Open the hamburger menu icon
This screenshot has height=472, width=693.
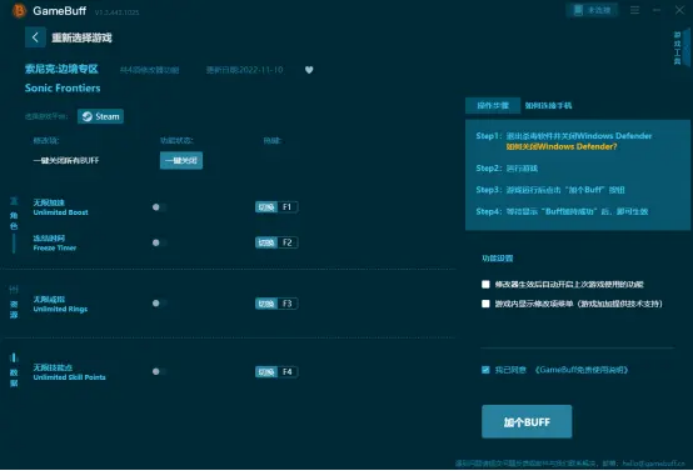tap(635, 10)
